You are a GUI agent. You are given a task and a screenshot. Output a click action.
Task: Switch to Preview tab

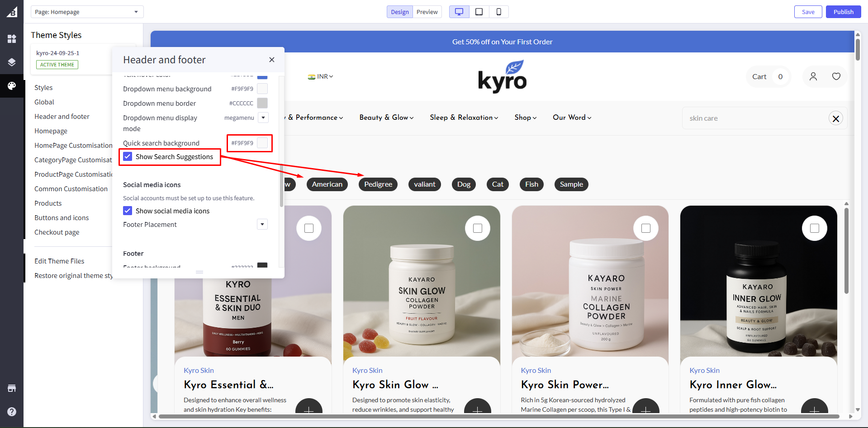427,12
